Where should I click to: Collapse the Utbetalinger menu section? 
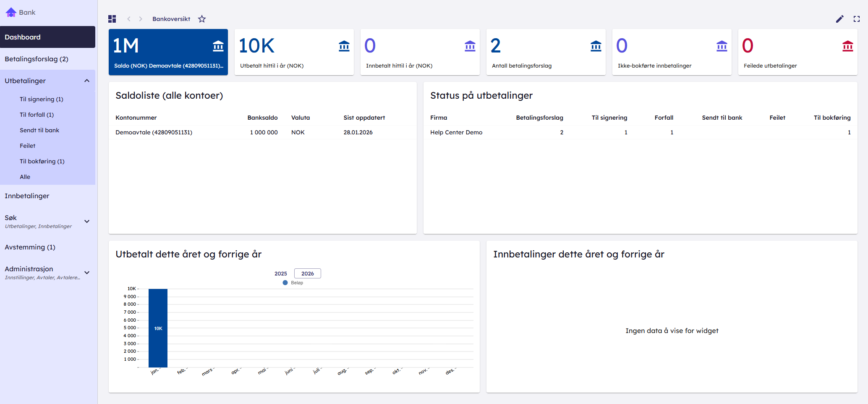point(87,81)
